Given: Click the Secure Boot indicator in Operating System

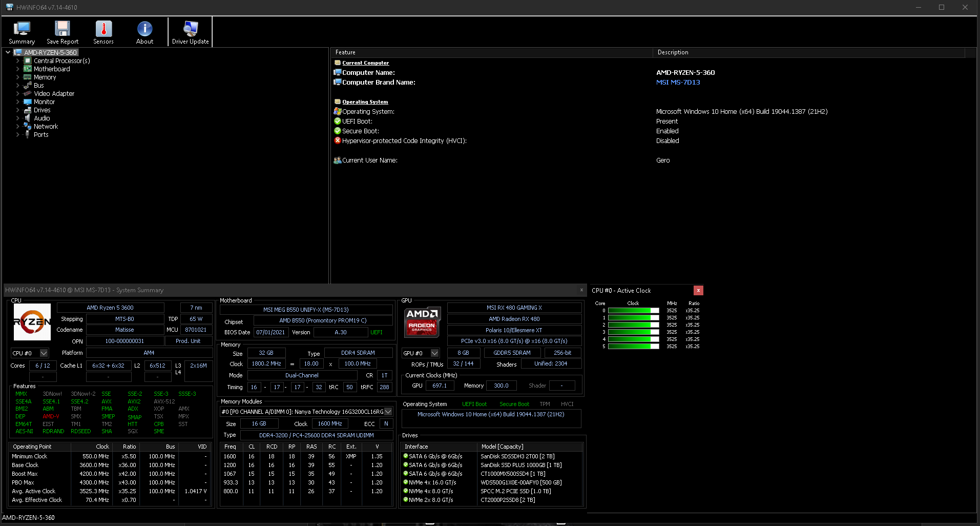Looking at the screenshot, I should click(514, 404).
